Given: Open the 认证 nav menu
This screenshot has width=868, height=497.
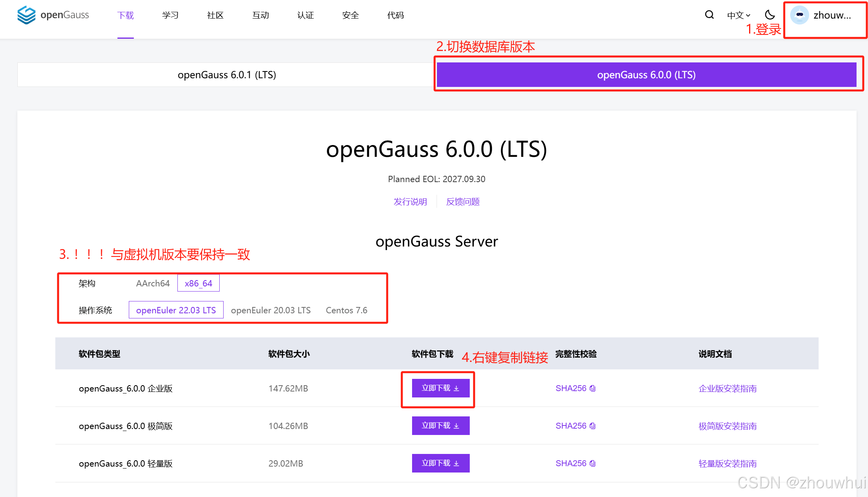Looking at the screenshot, I should 305,15.
